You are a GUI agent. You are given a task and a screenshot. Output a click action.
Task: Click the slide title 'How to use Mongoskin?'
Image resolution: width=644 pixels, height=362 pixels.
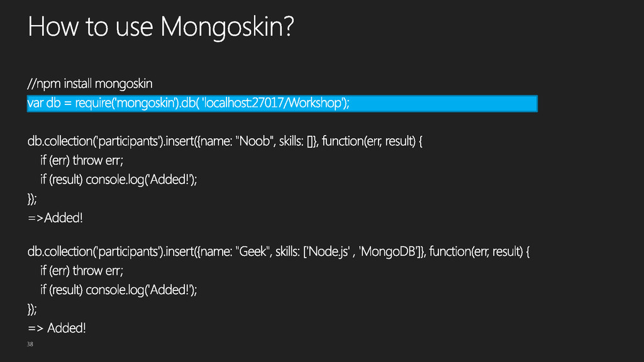point(161,27)
